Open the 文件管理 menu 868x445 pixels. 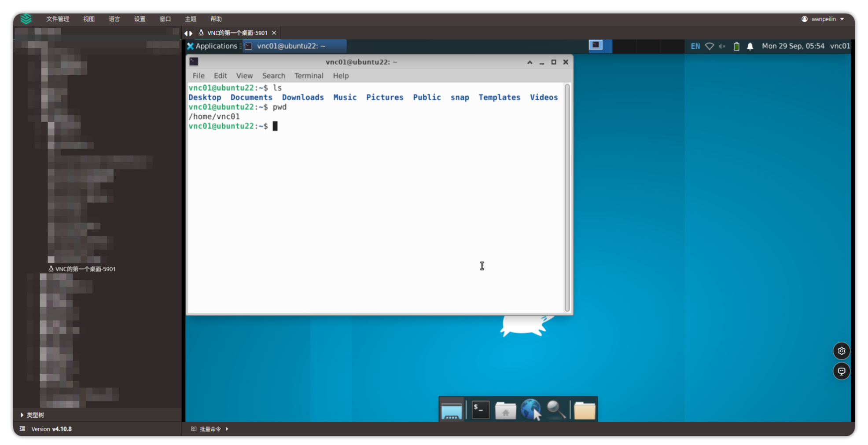pyautogui.click(x=58, y=19)
